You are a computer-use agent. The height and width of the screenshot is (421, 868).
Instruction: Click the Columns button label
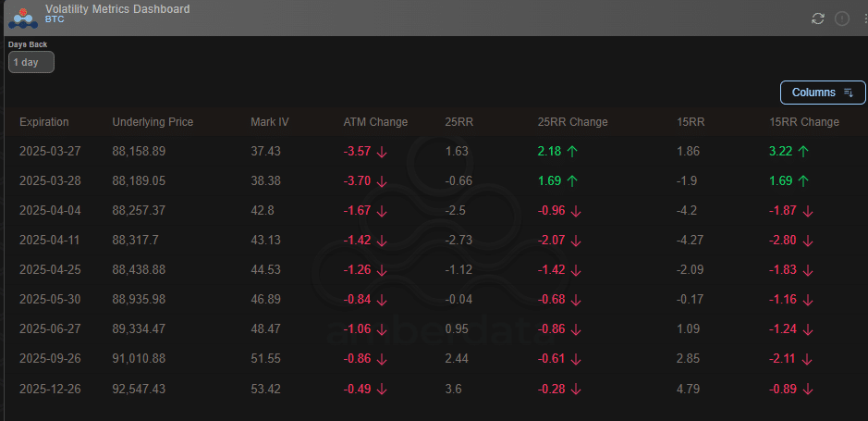click(813, 93)
